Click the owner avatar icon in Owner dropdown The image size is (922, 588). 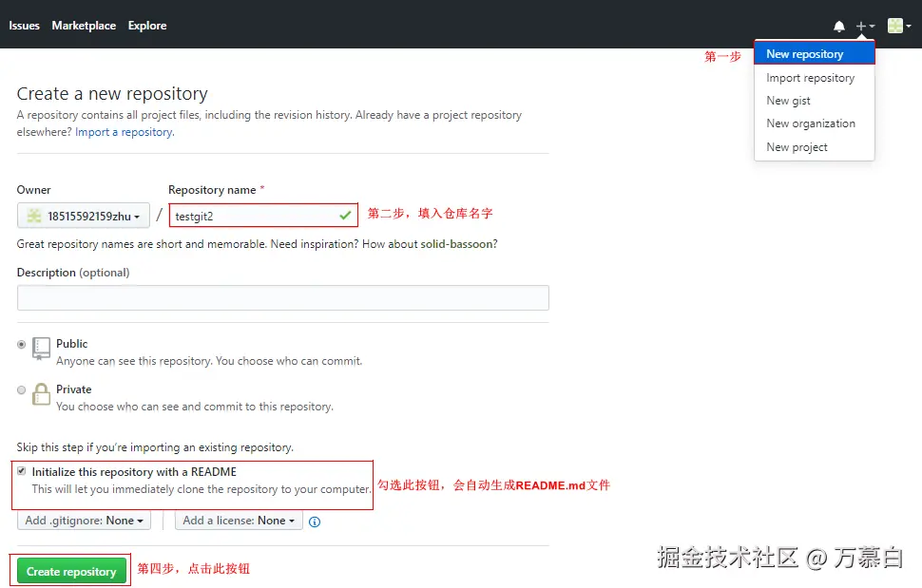tap(34, 216)
